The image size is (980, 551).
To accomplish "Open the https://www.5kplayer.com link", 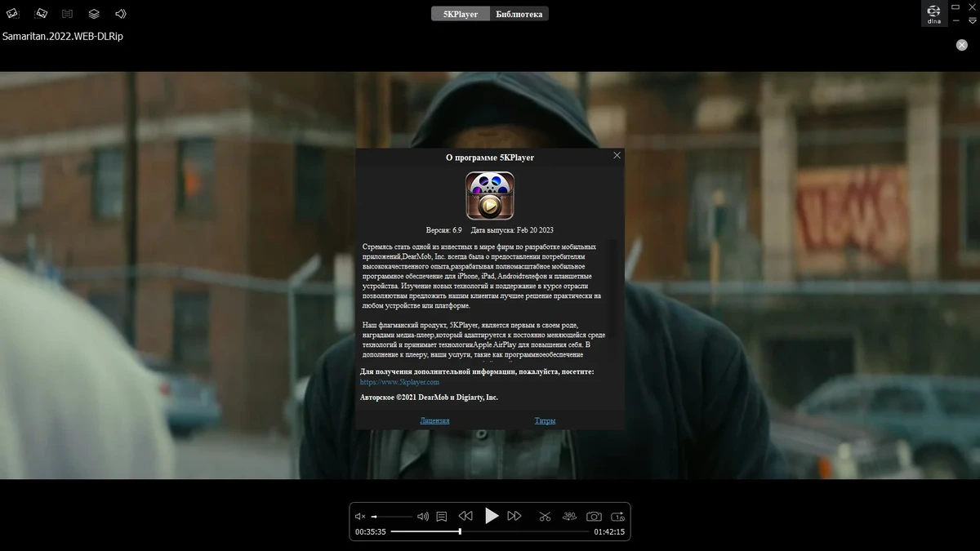I will [400, 382].
